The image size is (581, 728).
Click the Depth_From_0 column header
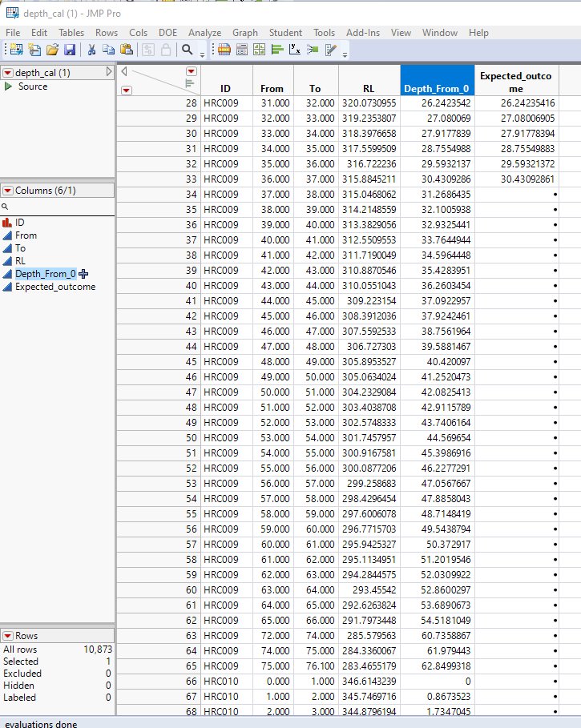coord(437,80)
